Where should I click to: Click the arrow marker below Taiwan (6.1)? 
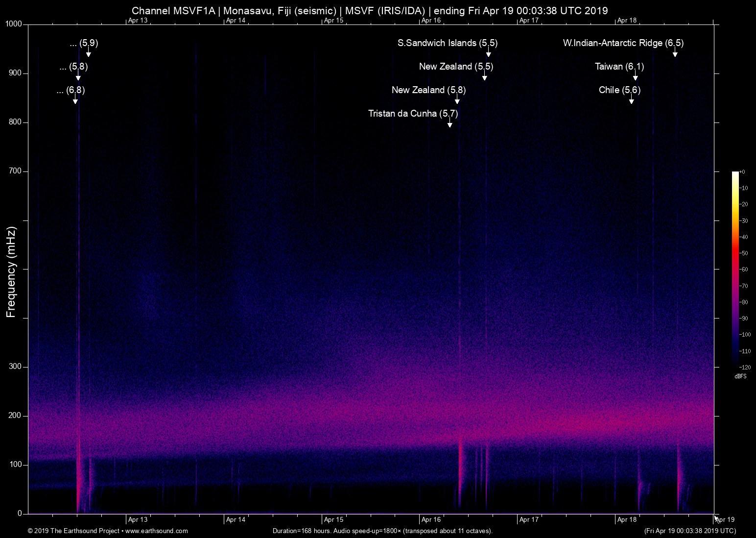point(635,76)
